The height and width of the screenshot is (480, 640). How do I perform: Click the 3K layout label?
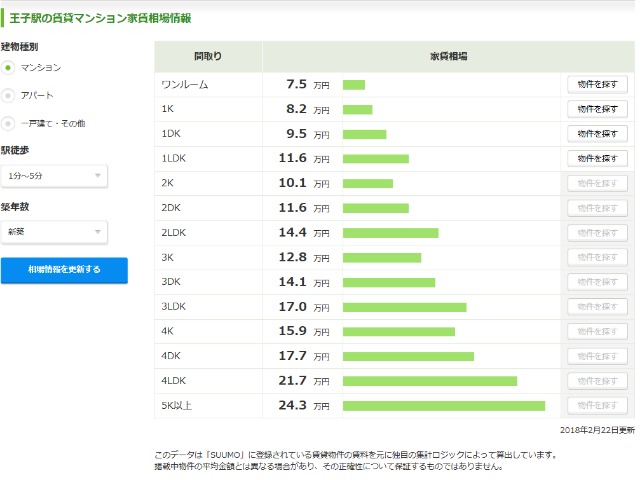[x=167, y=257]
